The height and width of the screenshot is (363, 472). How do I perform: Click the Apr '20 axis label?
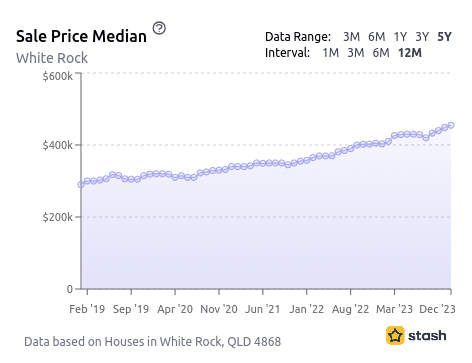[x=175, y=309]
